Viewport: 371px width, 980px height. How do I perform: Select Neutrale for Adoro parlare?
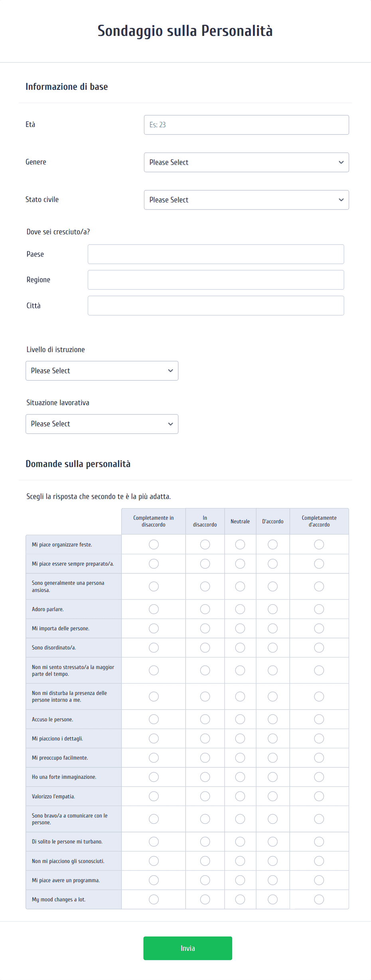tap(240, 609)
